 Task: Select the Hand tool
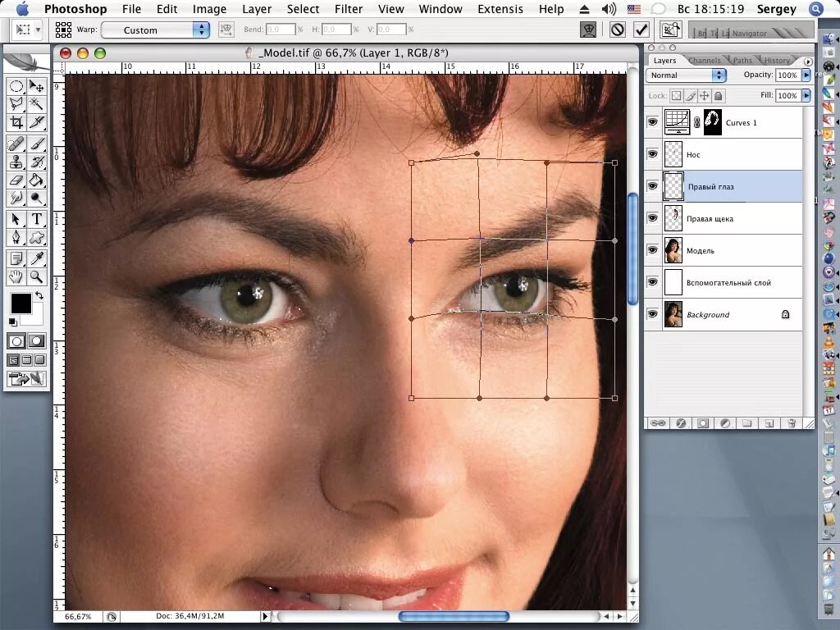(16, 276)
